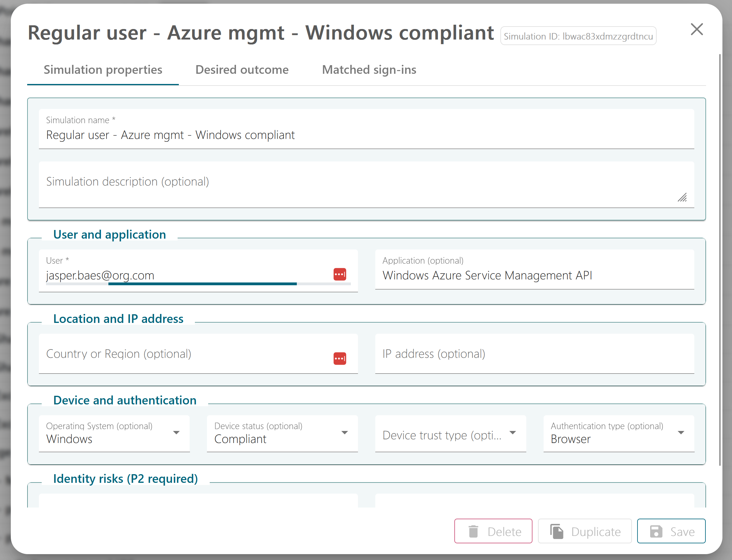Click the red icon in Country field
The image size is (732, 560).
pos(339,359)
